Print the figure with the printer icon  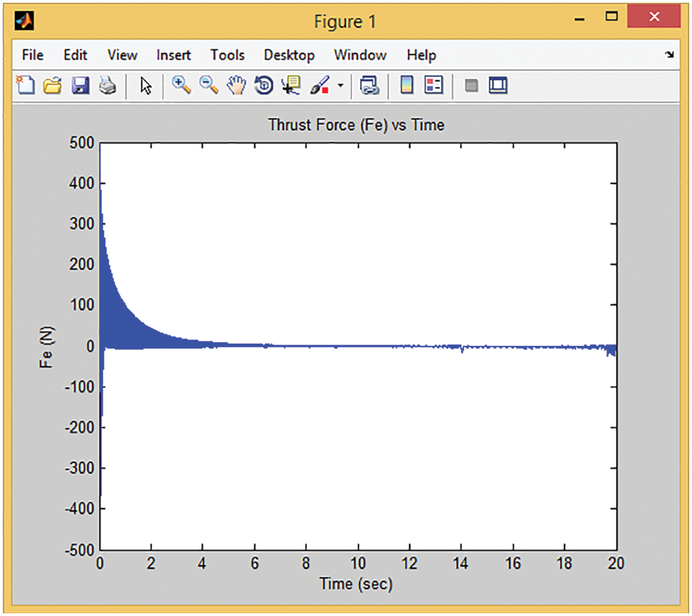(108, 85)
